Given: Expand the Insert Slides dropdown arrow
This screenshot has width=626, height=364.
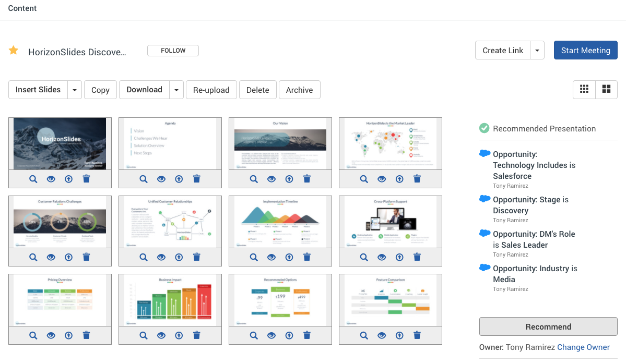Looking at the screenshot, I should click(75, 90).
